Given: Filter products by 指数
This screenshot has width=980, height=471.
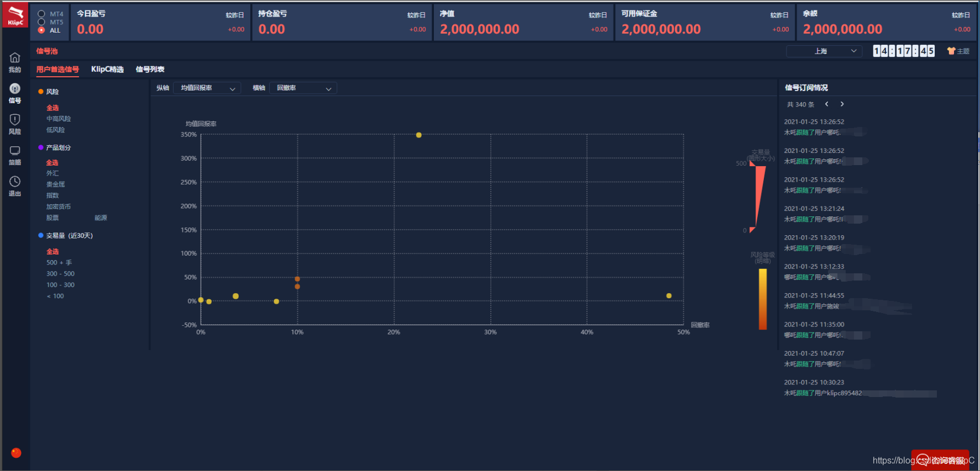Looking at the screenshot, I should 53,195.
